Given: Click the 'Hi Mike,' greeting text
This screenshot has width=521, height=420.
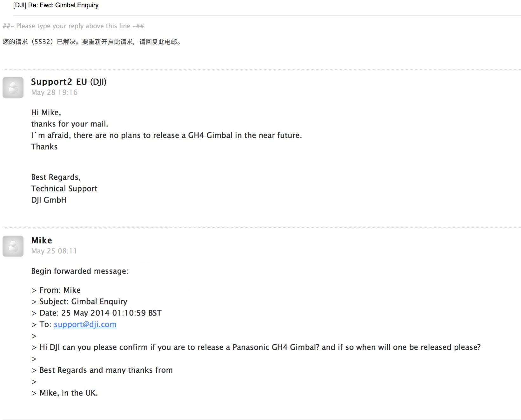Looking at the screenshot, I should (x=46, y=112).
